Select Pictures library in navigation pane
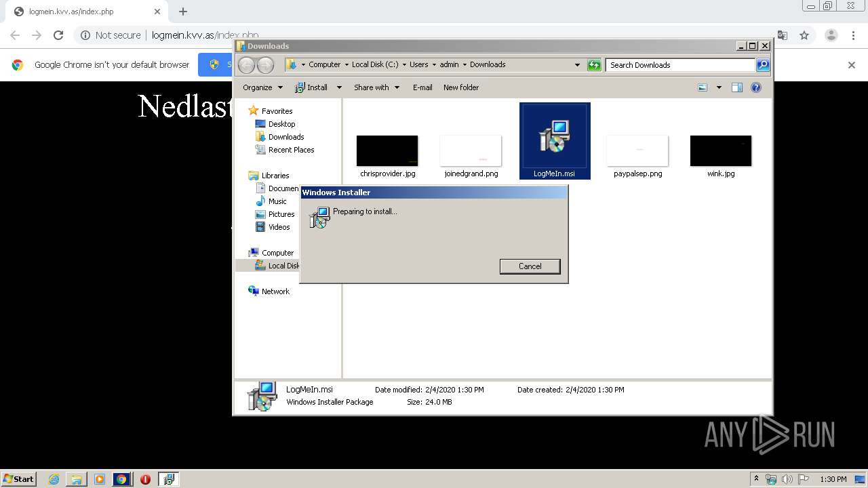This screenshot has height=488, width=868. tap(281, 214)
